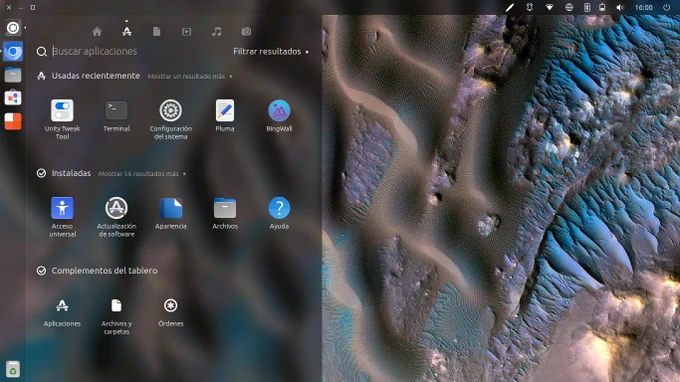The height and width of the screenshot is (382, 680).
Task: Launch the Terminal application
Action: click(x=116, y=115)
